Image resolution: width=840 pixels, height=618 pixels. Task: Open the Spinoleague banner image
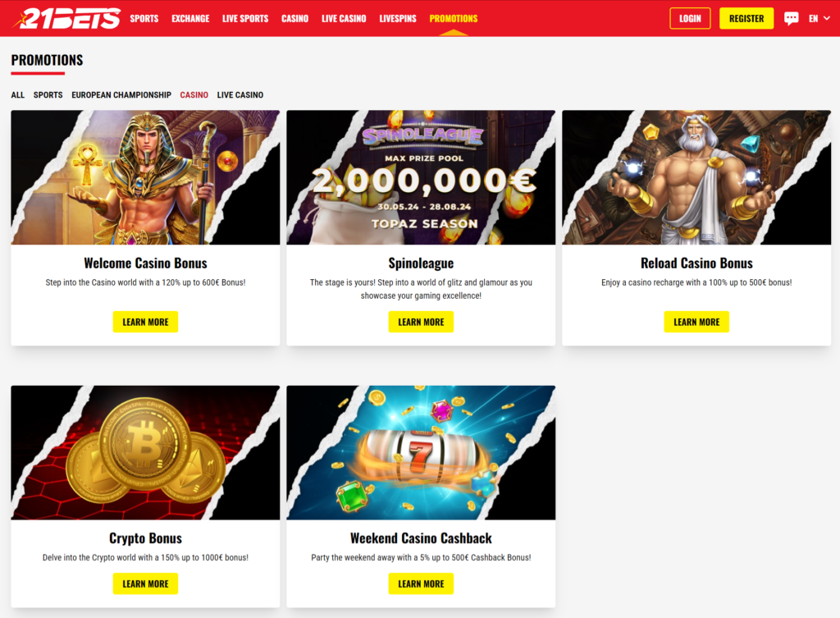[x=421, y=177]
